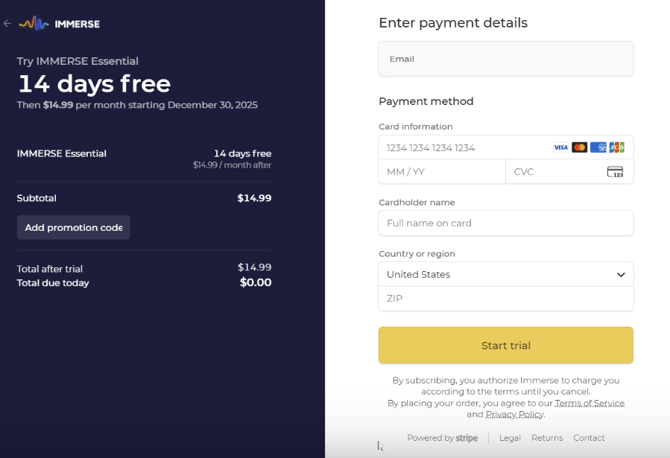Open the Privacy Policy link
This screenshot has width=670, height=458.
coord(515,414)
